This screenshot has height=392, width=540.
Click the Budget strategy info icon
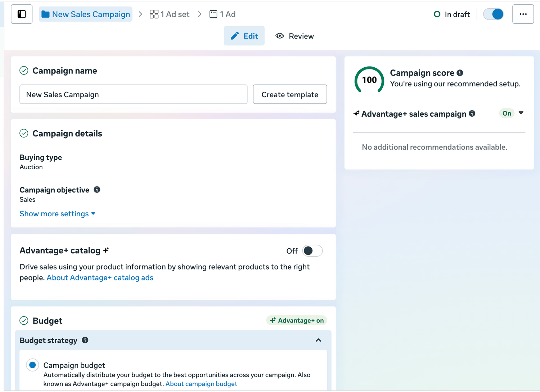click(x=85, y=340)
